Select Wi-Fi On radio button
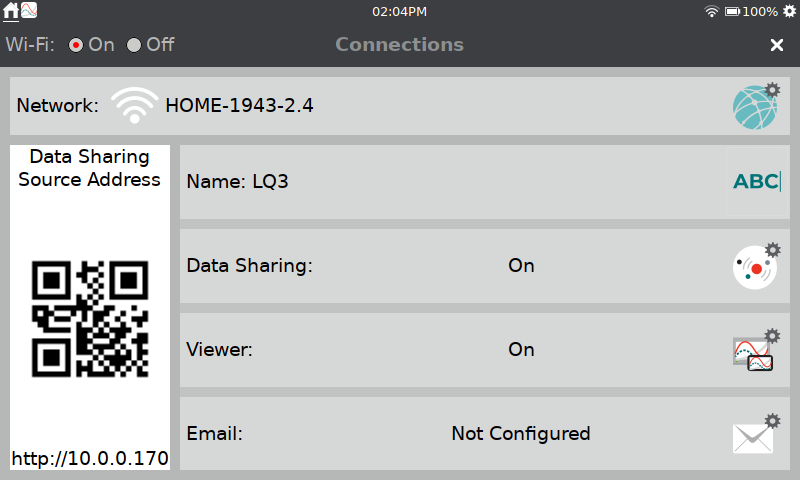 point(76,45)
